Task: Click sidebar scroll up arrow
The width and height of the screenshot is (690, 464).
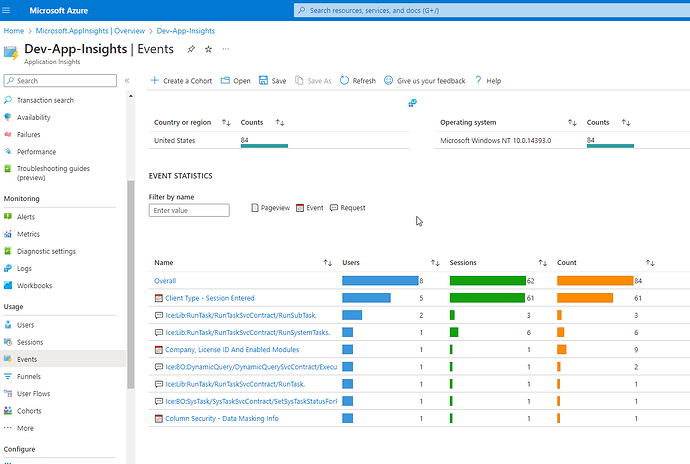Action: pos(130,96)
